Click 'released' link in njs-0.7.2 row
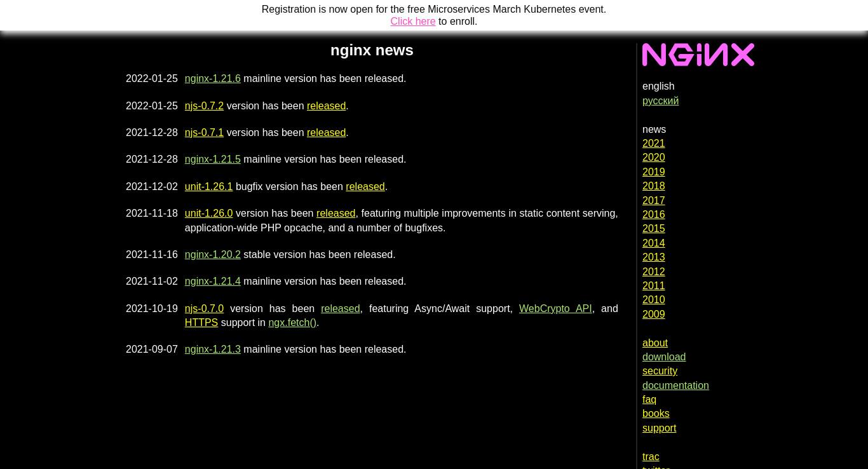 [x=327, y=105]
